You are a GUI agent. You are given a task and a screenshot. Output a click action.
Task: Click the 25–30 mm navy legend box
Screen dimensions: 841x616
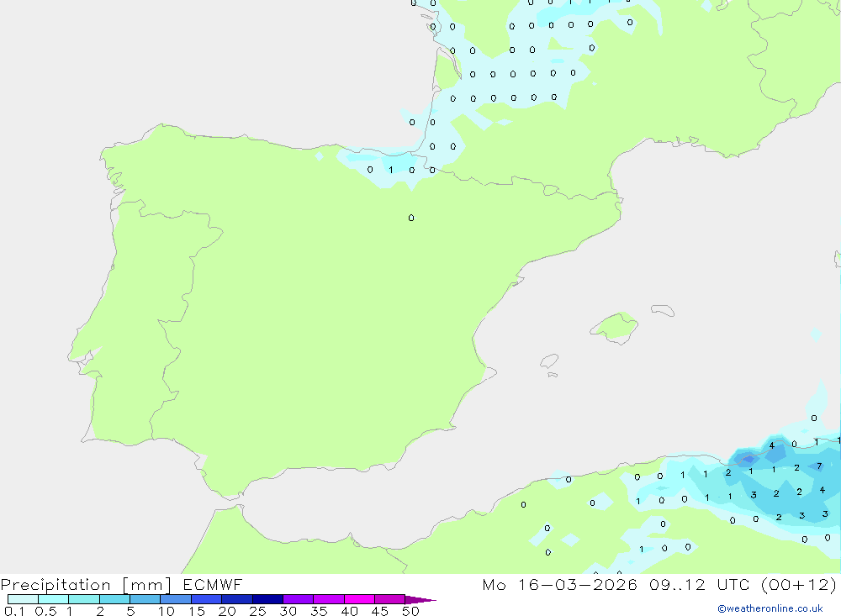click(x=267, y=599)
